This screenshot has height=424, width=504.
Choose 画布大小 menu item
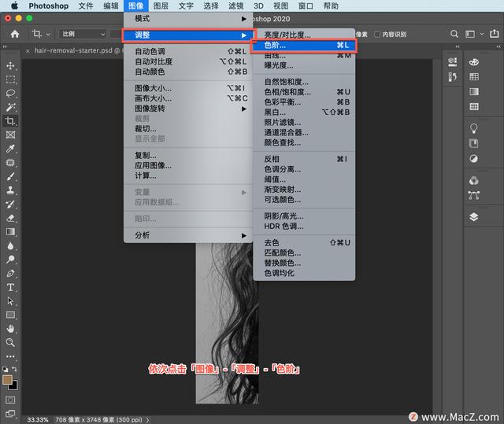point(188,98)
